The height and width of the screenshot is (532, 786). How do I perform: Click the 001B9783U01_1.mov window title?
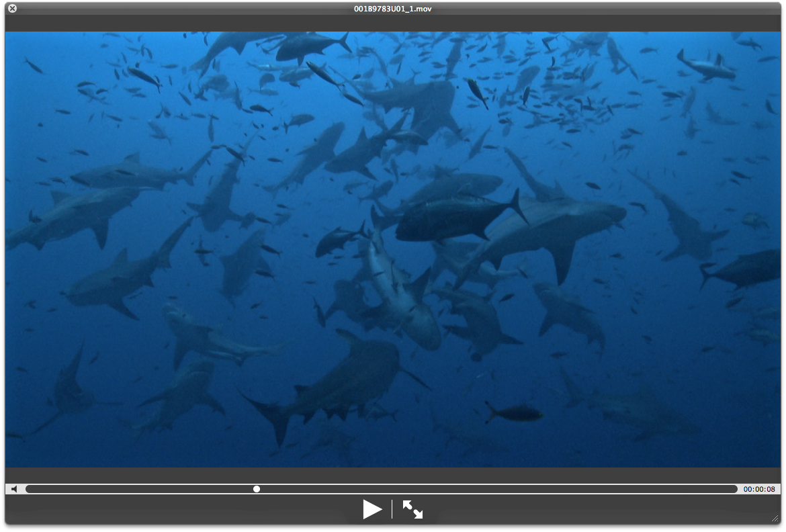pos(392,8)
